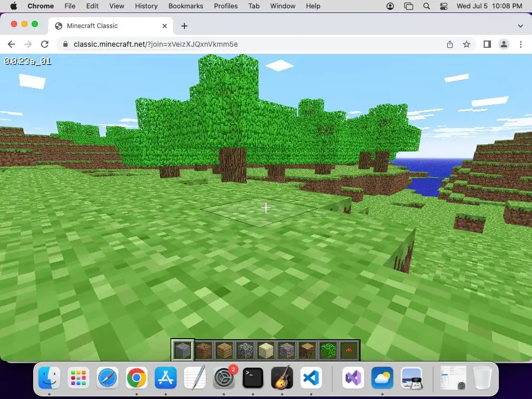
Task: Open the Bookmarks menu
Action: (185, 6)
